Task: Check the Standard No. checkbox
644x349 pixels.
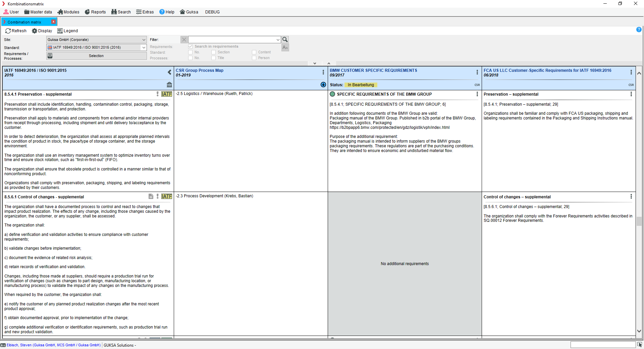Action: point(191,52)
